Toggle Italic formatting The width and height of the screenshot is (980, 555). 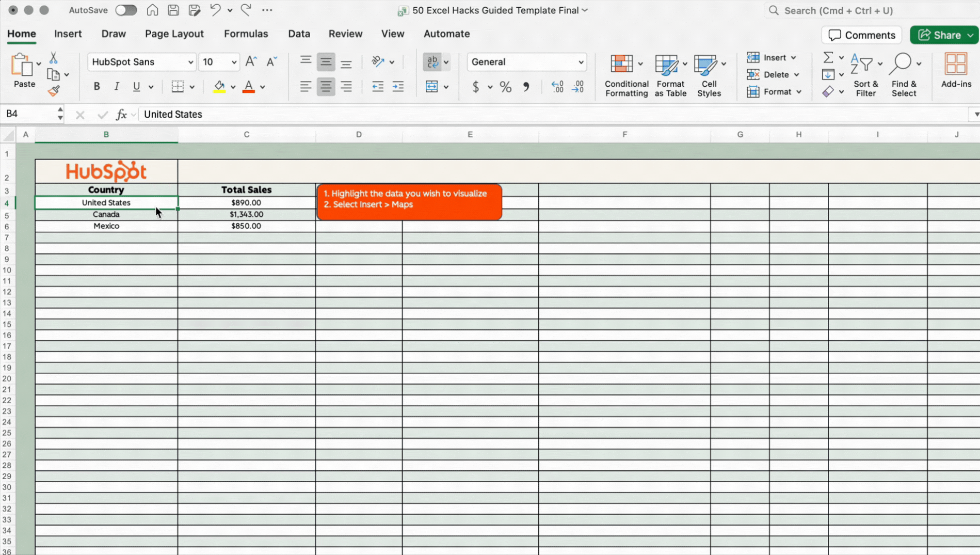(x=117, y=87)
